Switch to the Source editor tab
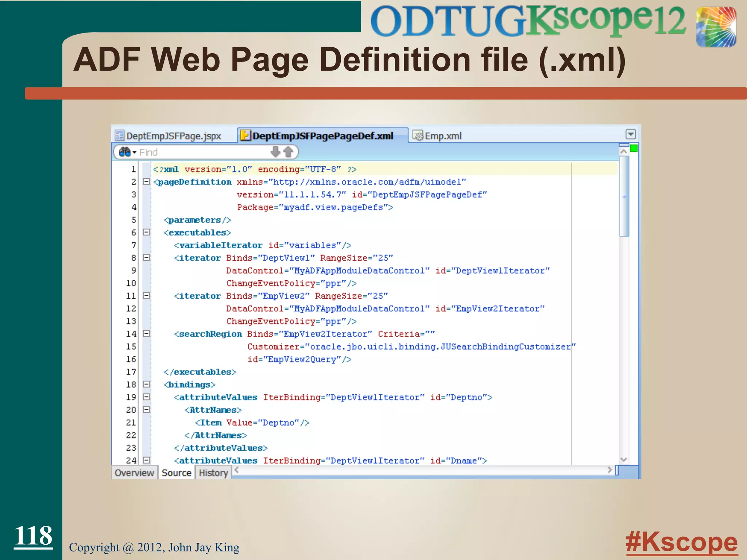Image resolution: width=747 pixels, height=560 pixels. click(x=177, y=472)
